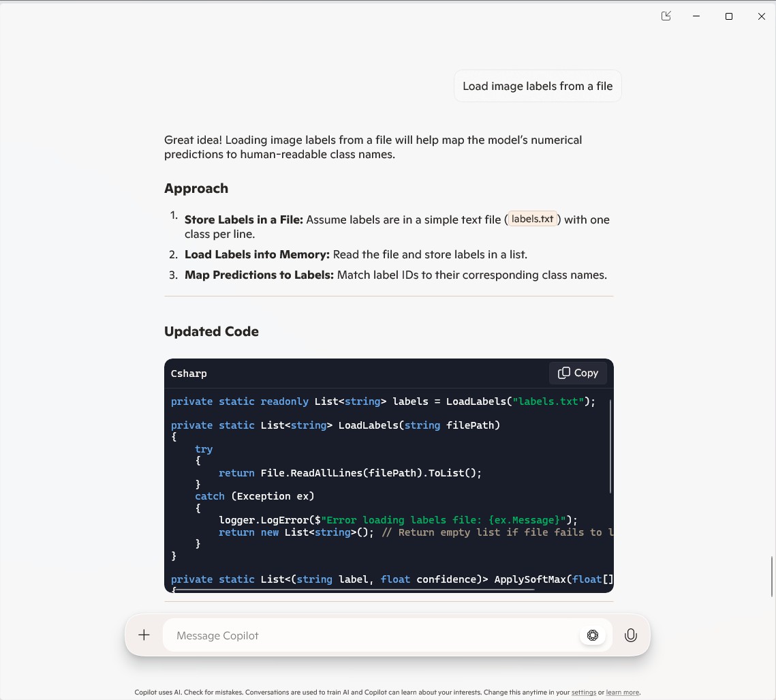Click the pop-out window icon at top right

pos(666,16)
